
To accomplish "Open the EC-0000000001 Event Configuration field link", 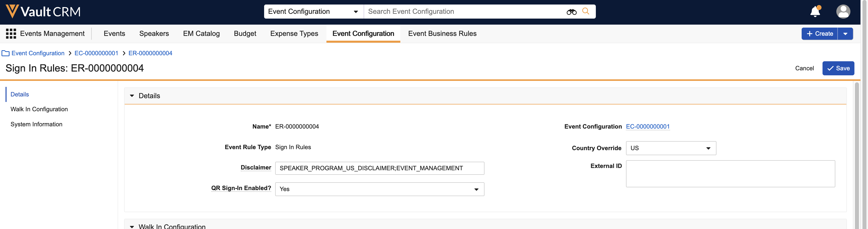I will click(648, 127).
